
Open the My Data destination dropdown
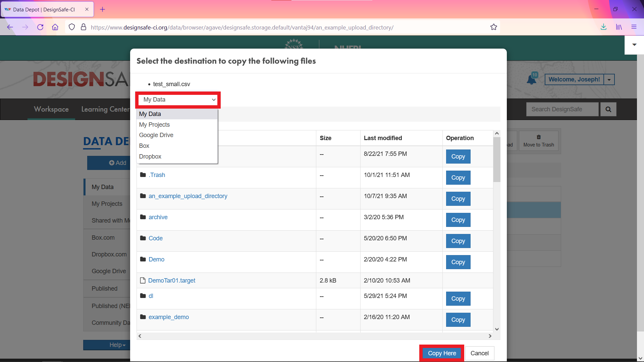coord(178,100)
